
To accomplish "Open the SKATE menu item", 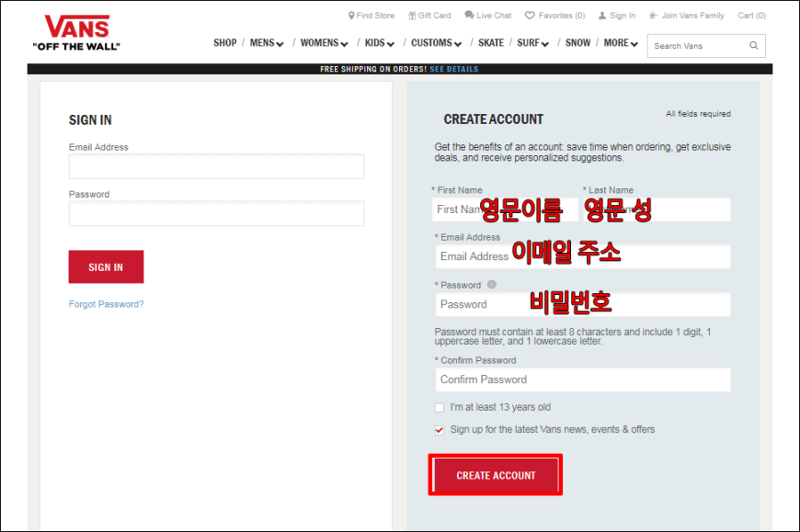I will pyautogui.click(x=491, y=43).
